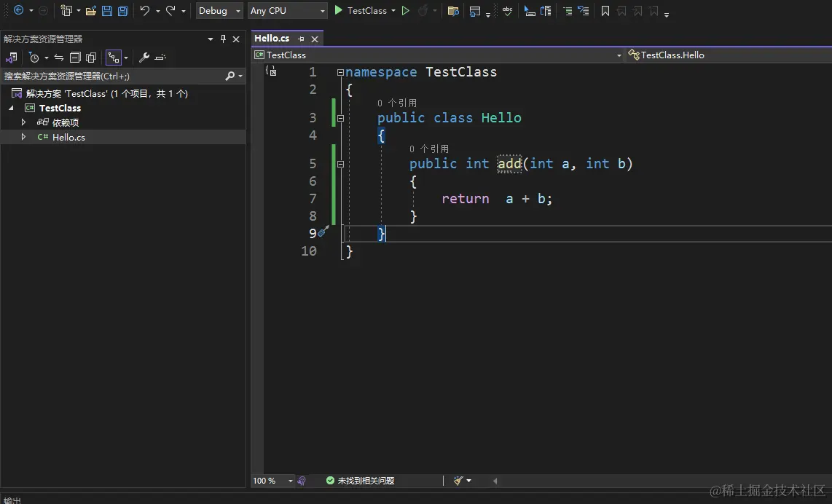Click the 0 个引用 link above class Hello
The width and height of the screenshot is (832, 504).
point(397,103)
